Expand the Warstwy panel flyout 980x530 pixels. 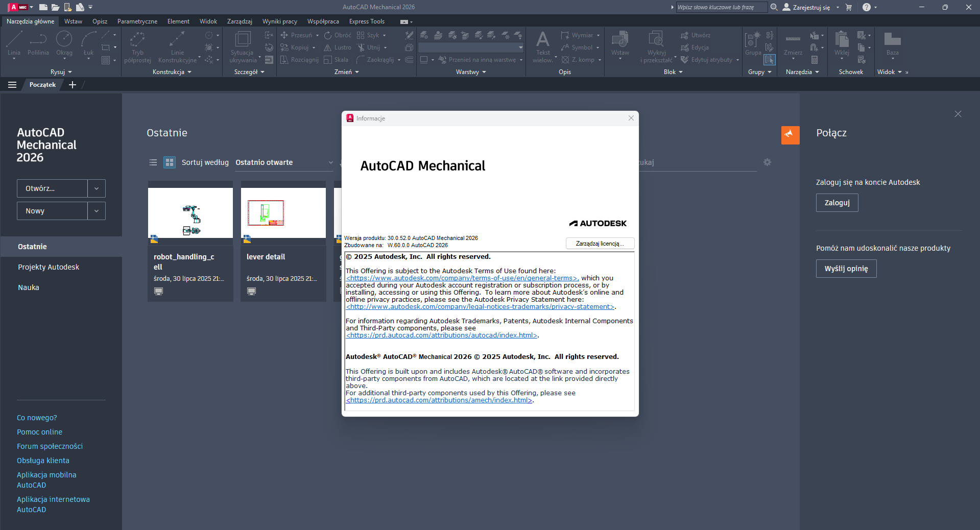point(471,72)
